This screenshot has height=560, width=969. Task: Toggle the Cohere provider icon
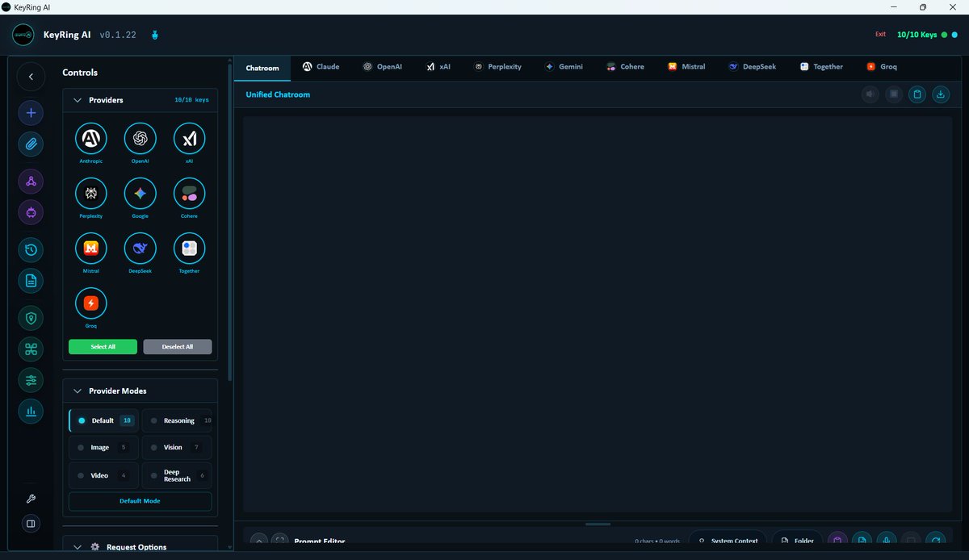tap(190, 194)
